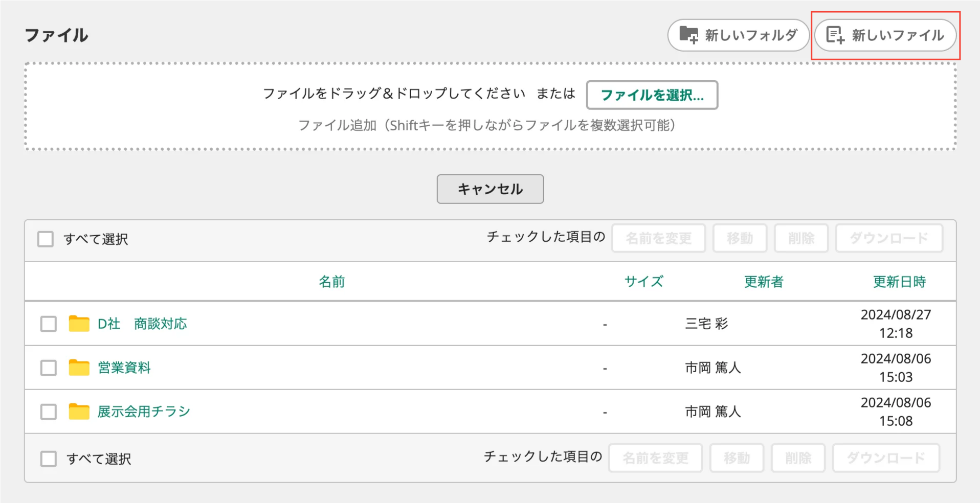Click the ファイル page heading
The width and height of the screenshot is (980, 503).
57,35
